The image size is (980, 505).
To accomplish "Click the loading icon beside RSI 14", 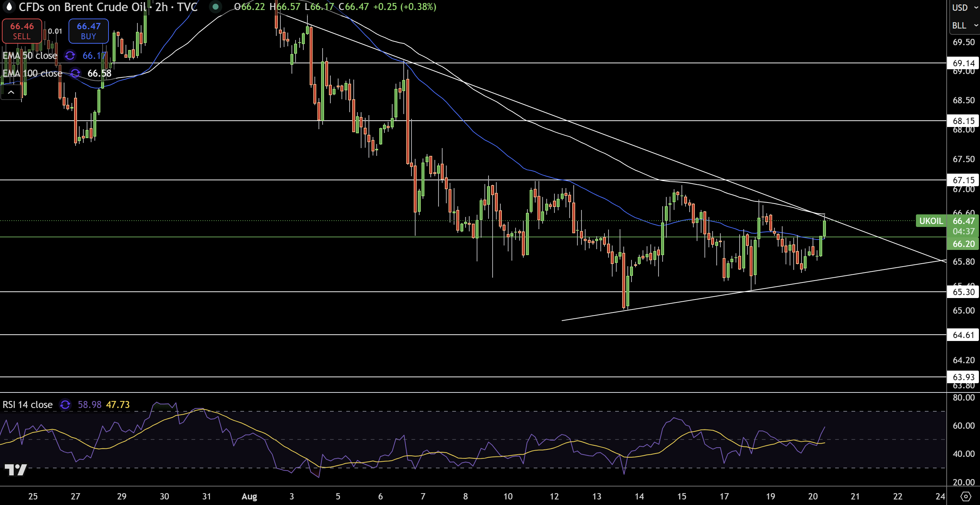I will [x=65, y=404].
